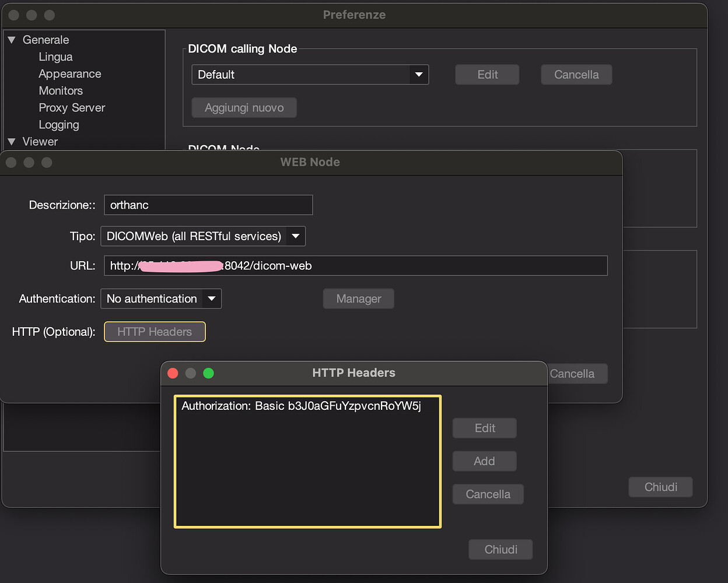Click Edit next to the calling node
This screenshot has height=583, width=728.
click(487, 75)
